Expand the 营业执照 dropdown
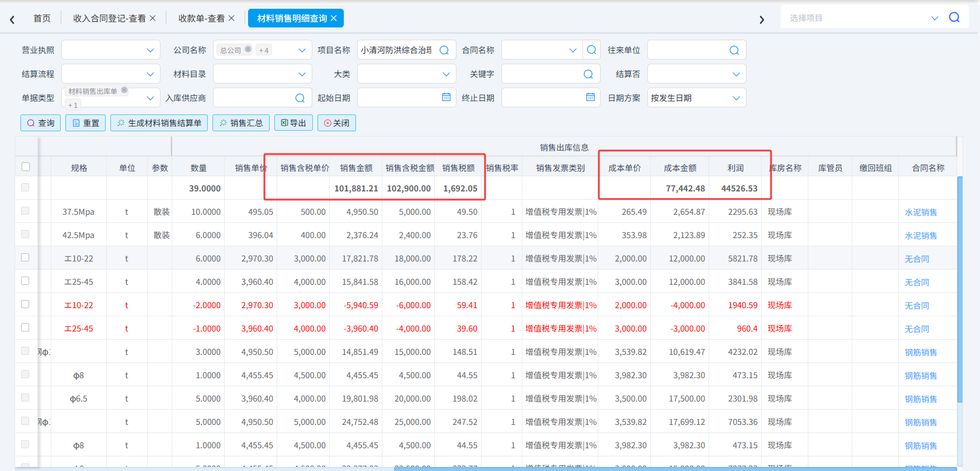 coord(150,50)
